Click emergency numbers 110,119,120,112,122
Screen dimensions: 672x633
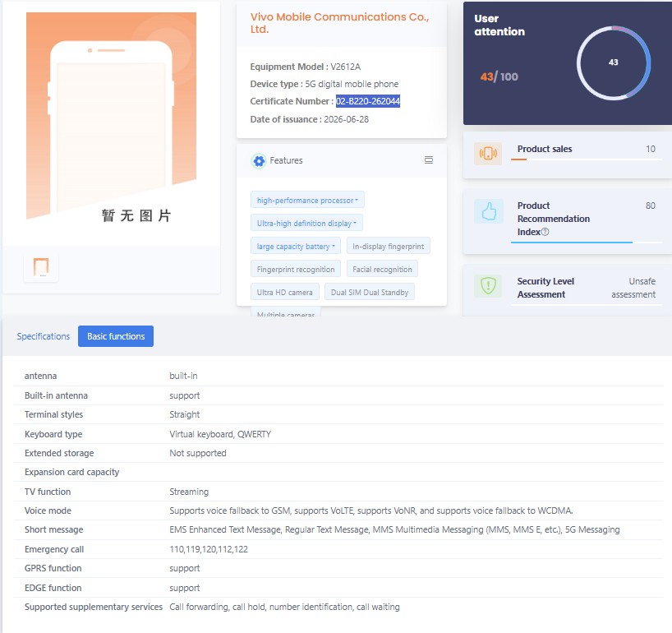click(x=209, y=549)
